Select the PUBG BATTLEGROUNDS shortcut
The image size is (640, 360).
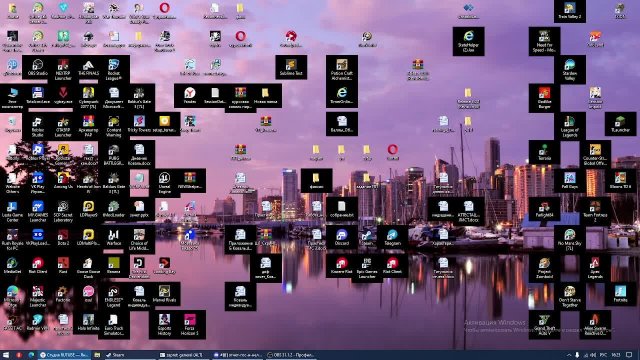click(113, 154)
